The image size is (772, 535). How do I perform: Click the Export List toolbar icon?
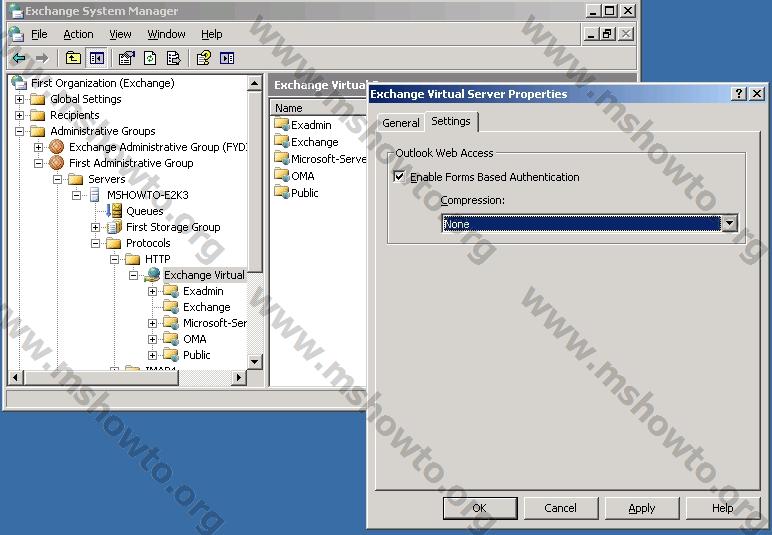[173, 58]
